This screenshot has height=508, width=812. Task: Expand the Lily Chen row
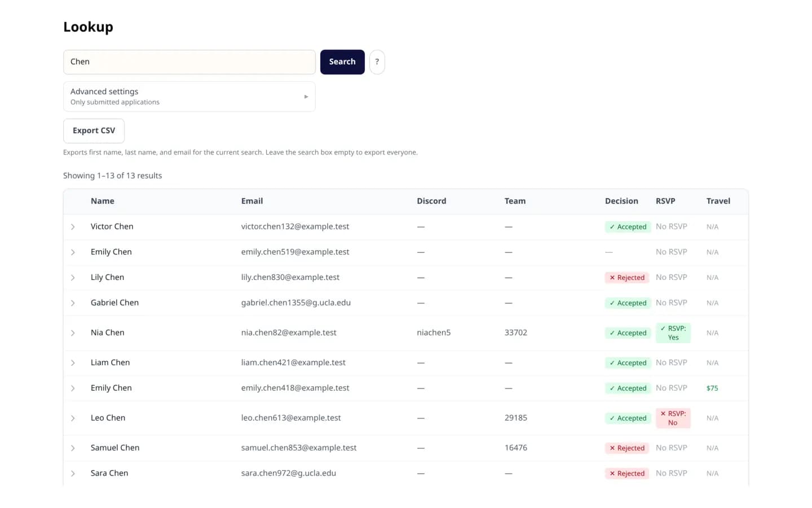(x=73, y=278)
